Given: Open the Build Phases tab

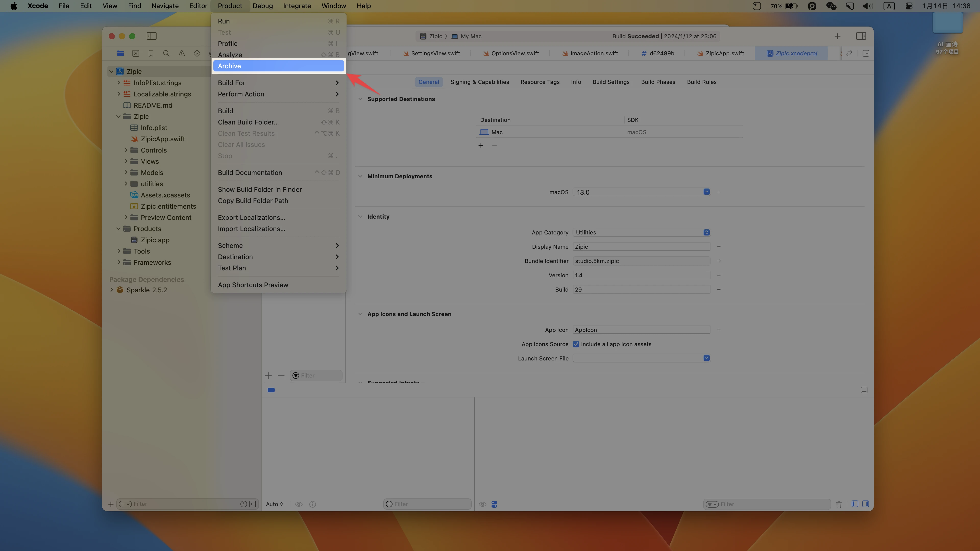Looking at the screenshot, I should click(x=658, y=82).
